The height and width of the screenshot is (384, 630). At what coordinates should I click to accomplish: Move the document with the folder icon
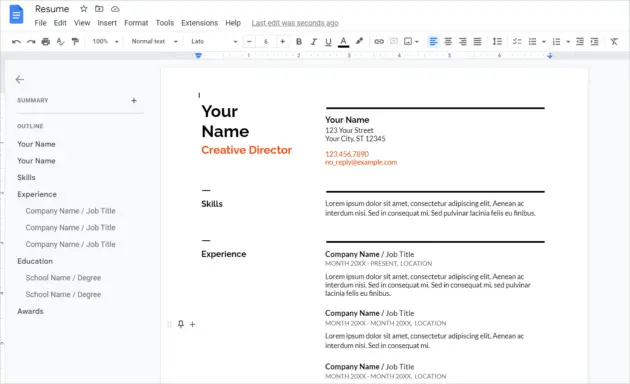[x=99, y=8]
